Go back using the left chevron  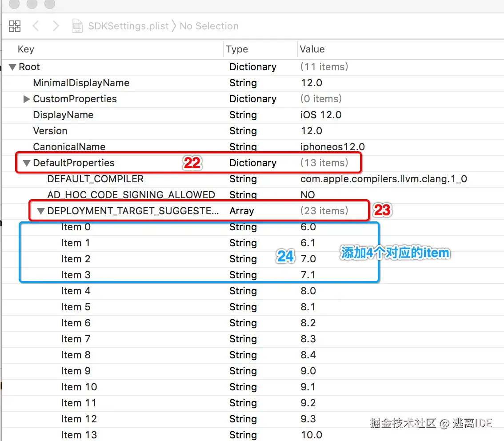click(36, 26)
